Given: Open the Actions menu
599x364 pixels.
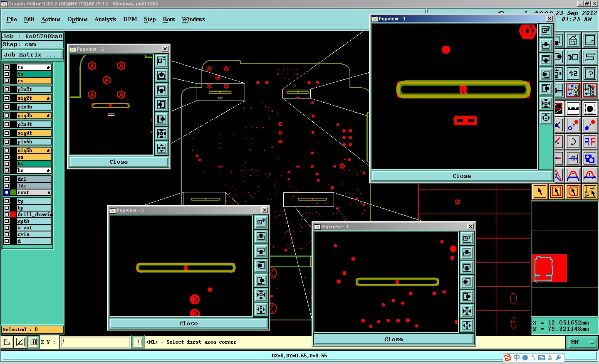Looking at the screenshot, I should tap(51, 19).
